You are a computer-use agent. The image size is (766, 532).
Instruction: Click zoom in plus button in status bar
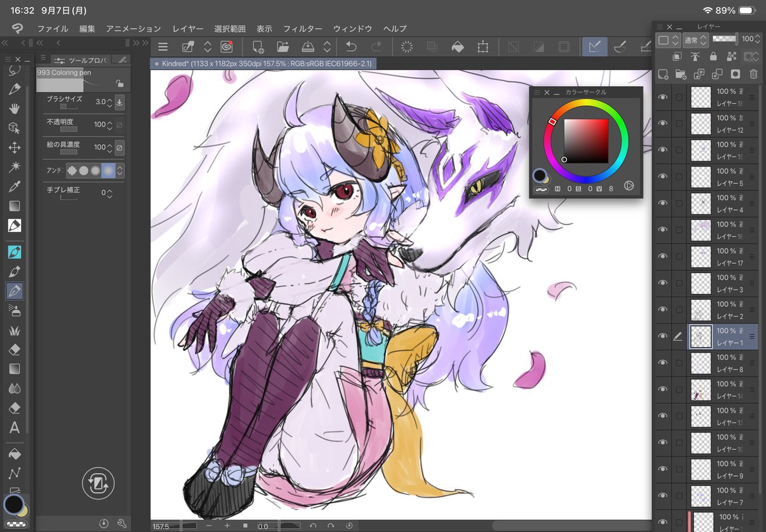(227, 526)
